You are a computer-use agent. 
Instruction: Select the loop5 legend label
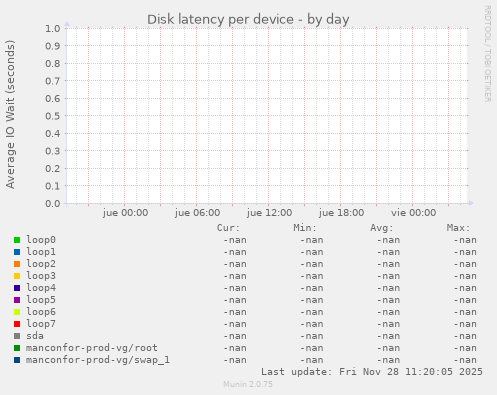(41, 300)
